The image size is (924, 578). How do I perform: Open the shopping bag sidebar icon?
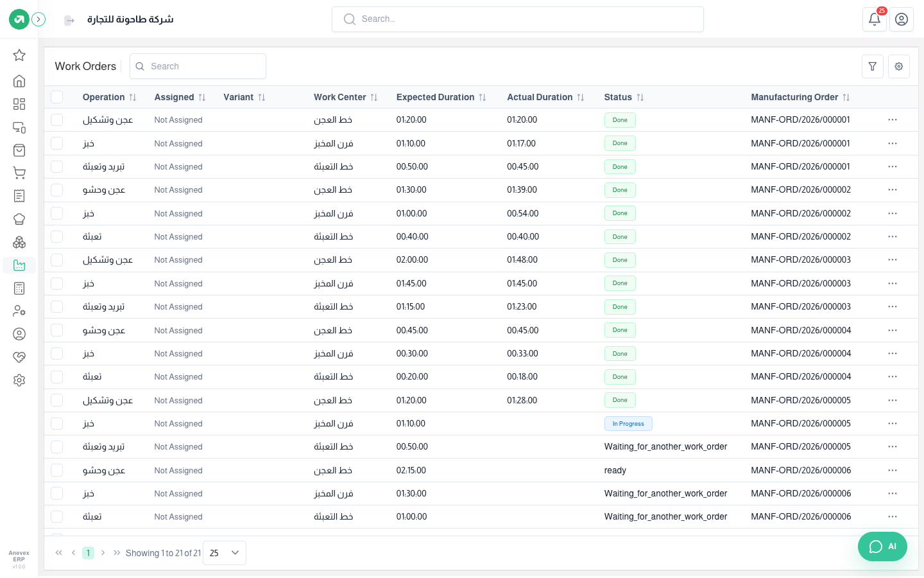coord(19,150)
